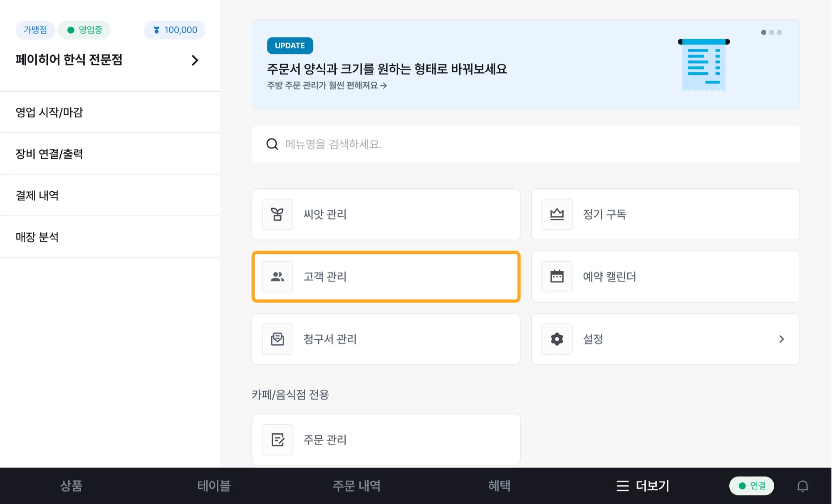Expand the 페이히어 한식 전문점 store chevron
Image resolution: width=832 pixels, height=504 pixels.
(x=195, y=60)
